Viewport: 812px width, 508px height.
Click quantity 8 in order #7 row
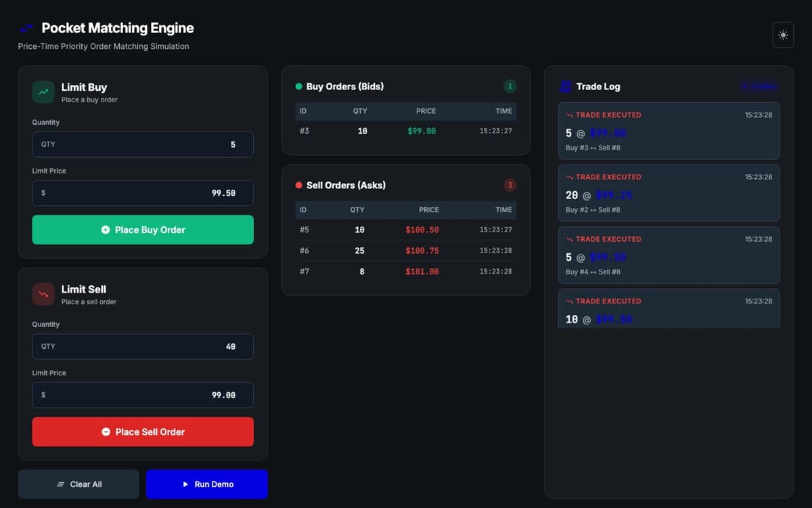pyautogui.click(x=362, y=272)
